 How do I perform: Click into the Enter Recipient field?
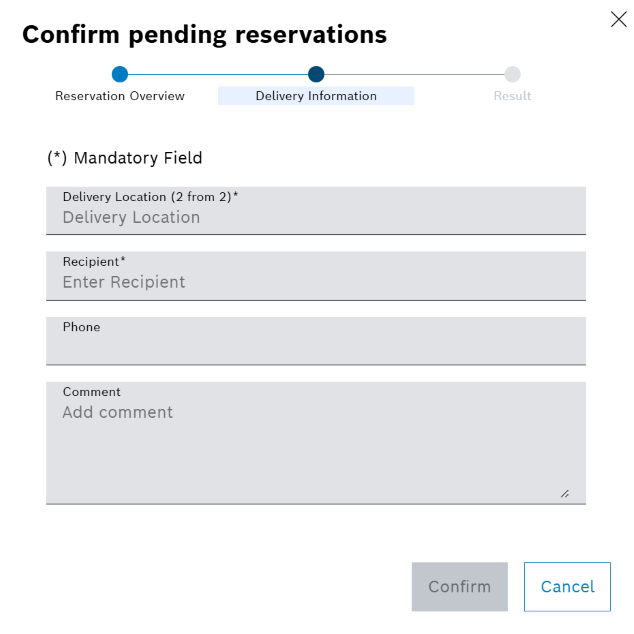tap(315, 283)
